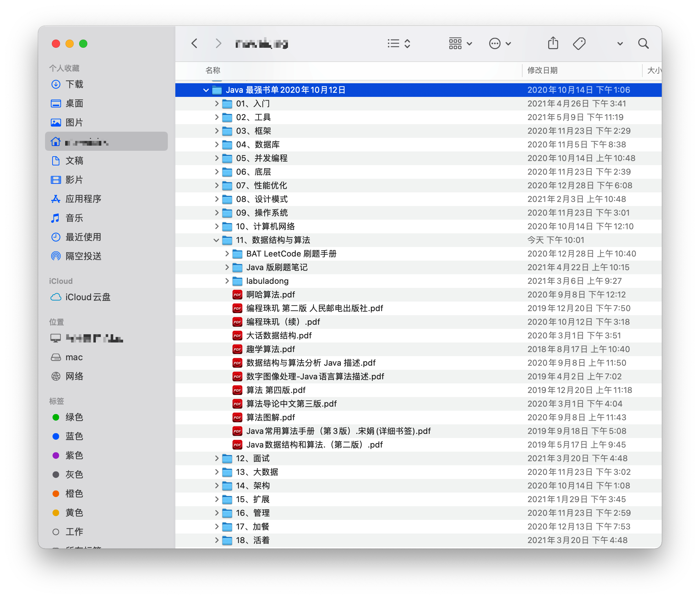Image resolution: width=700 pixels, height=599 pixels.
Task: Select 下载 in sidebar favorites
Action: (x=74, y=84)
